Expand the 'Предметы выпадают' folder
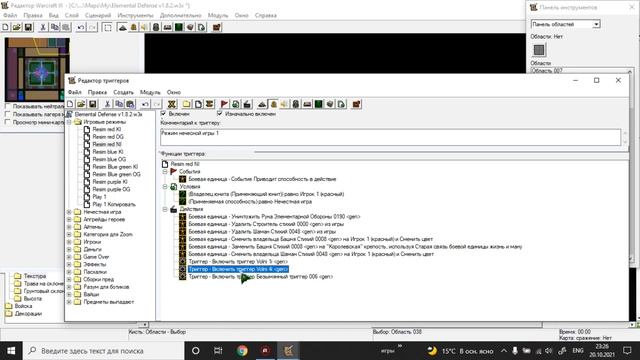The height and width of the screenshot is (360, 640). [x=69, y=302]
